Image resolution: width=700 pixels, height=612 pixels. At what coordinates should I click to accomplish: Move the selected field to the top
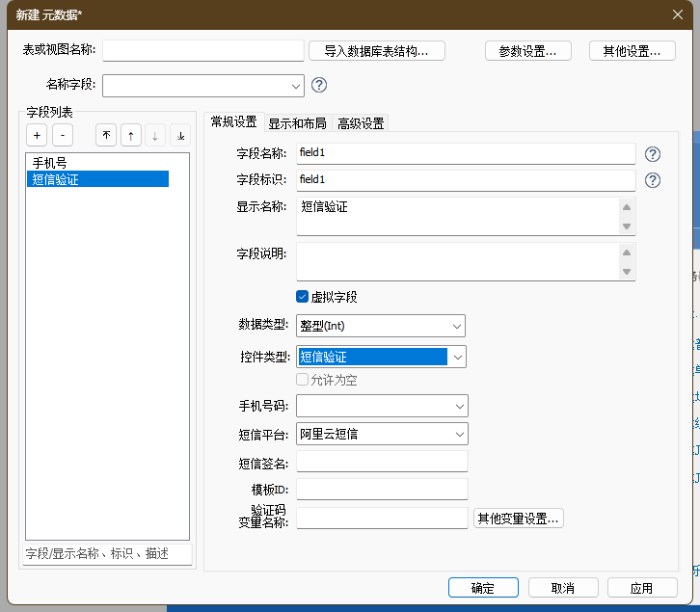(x=105, y=136)
